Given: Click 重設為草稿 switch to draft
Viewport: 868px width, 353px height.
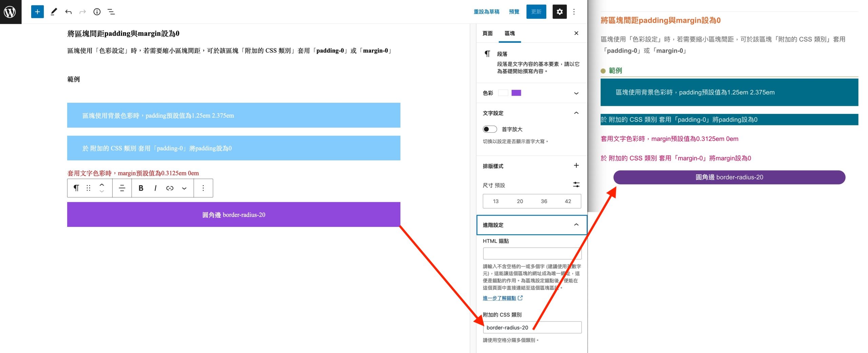Looking at the screenshot, I should click(x=487, y=12).
